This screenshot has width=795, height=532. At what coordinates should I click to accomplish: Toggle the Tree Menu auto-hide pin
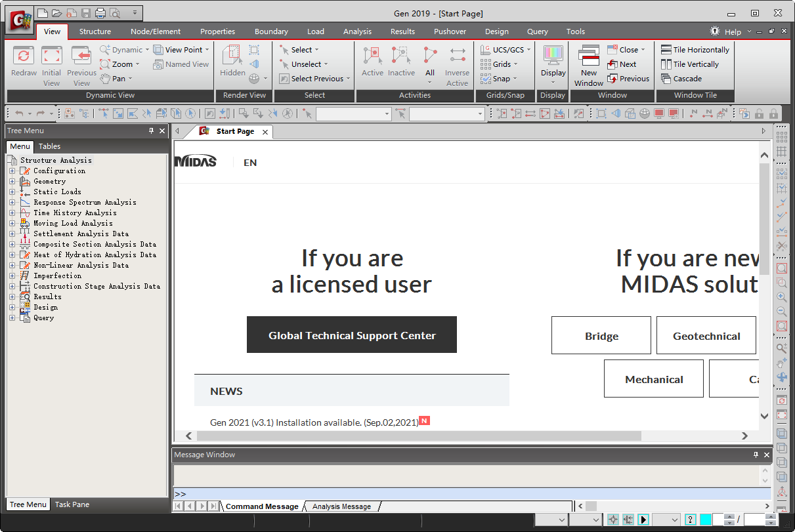(151, 131)
